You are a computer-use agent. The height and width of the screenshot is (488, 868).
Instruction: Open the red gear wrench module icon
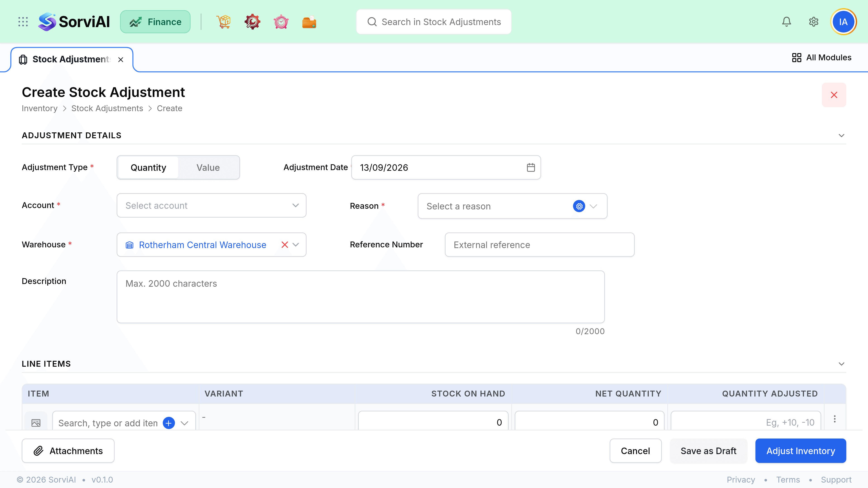click(x=252, y=22)
